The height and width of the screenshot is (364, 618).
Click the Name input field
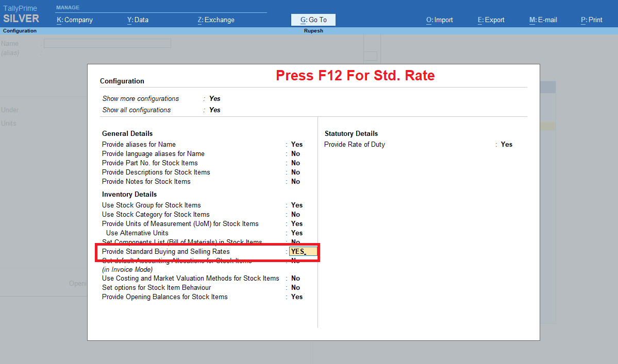(107, 43)
